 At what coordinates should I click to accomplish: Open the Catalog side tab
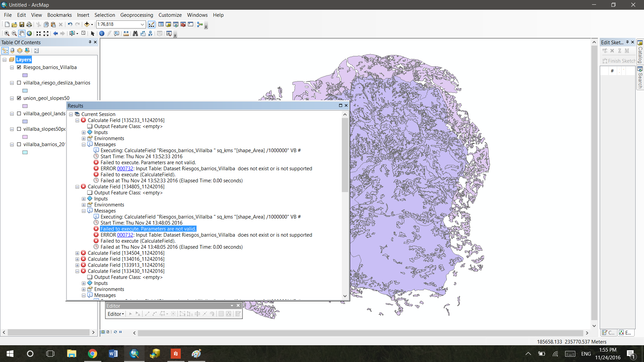click(640, 52)
